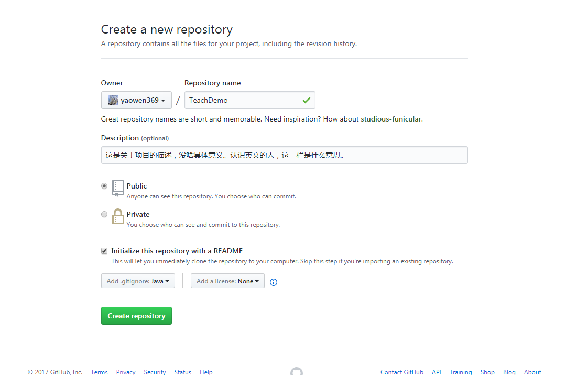Select the Private radio button
Viewport: 588px width, 375px height.
pos(104,214)
